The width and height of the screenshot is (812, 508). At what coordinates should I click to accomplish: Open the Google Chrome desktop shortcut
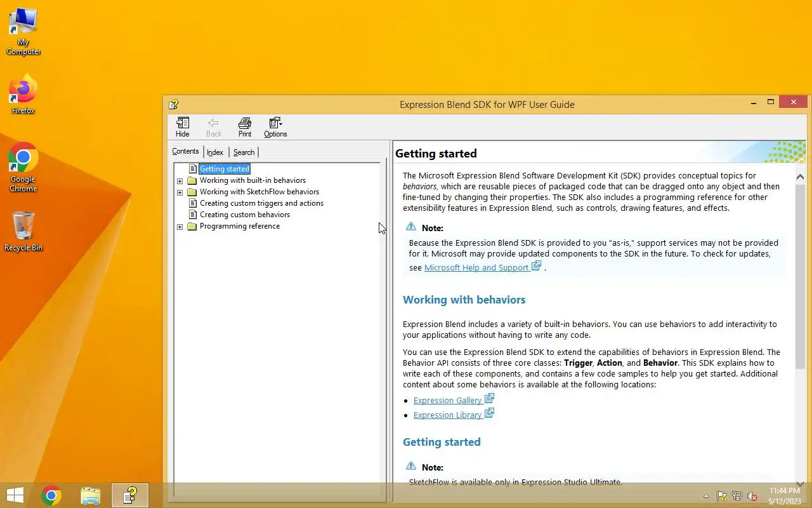click(x=23, y=168)
